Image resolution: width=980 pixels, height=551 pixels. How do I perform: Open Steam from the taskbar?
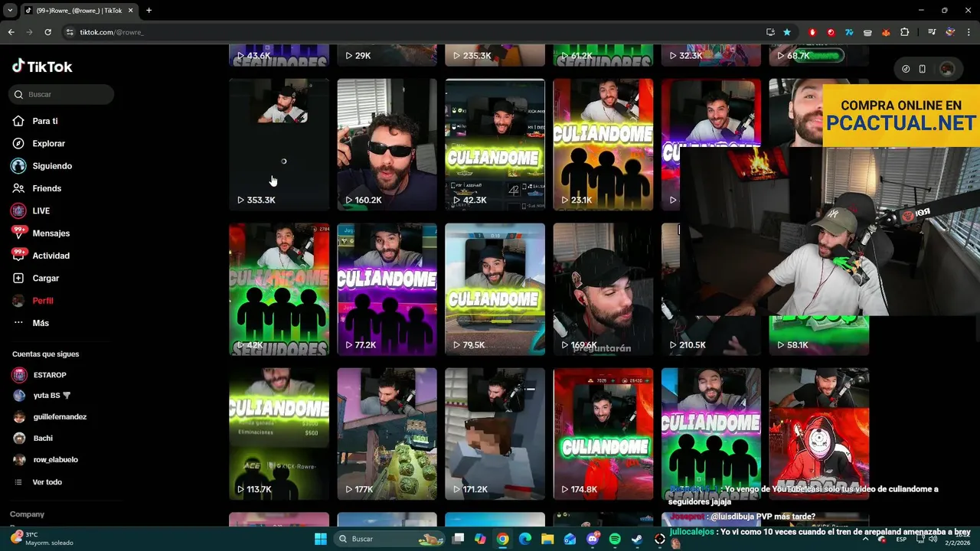(637, 539)
